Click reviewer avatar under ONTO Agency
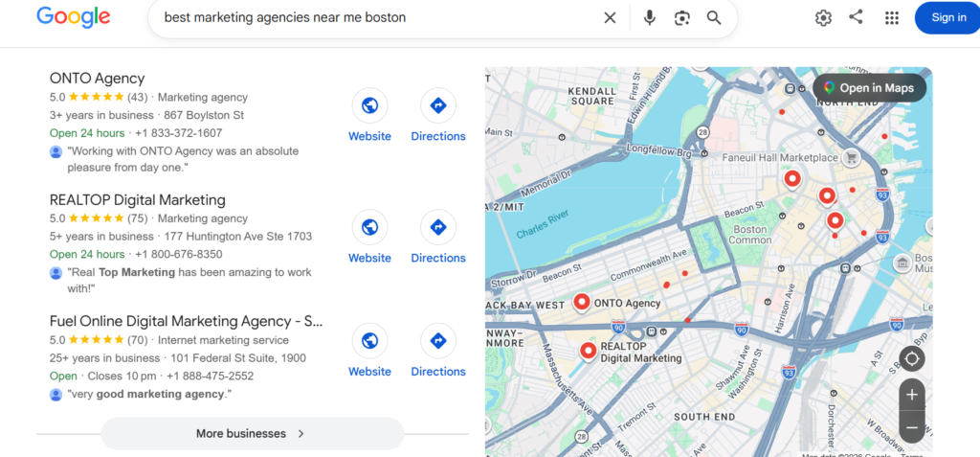This screenshot has height=457, width=980. [x=56, y=152]
